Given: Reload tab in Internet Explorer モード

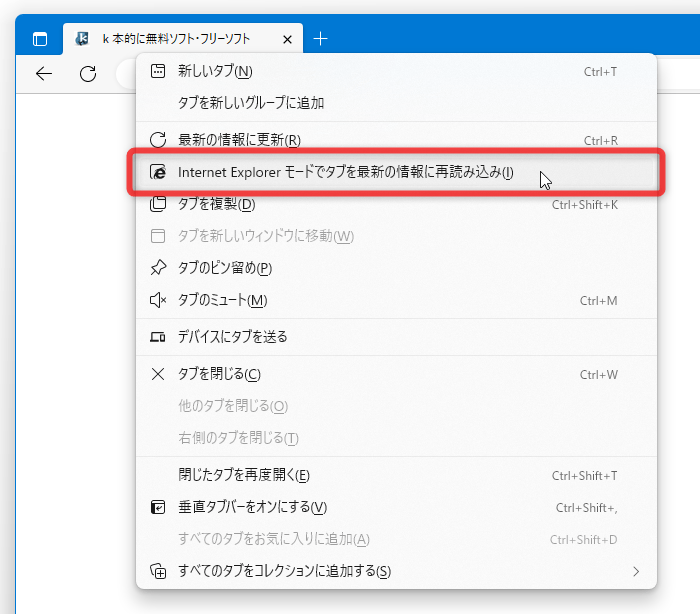Looking at the screenshot, I should (x=396, y=172).
